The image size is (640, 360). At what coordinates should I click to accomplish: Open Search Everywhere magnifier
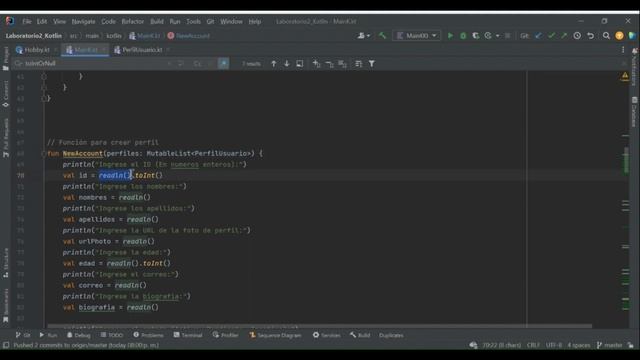(607, 36)
